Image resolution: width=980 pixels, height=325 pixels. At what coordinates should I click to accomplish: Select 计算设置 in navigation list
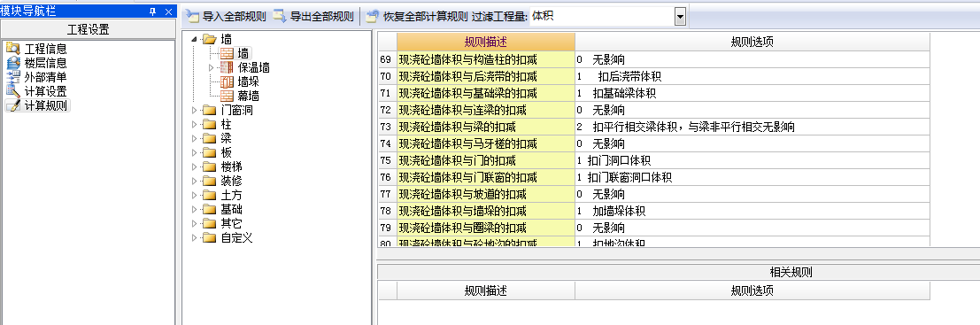point(46,91)
